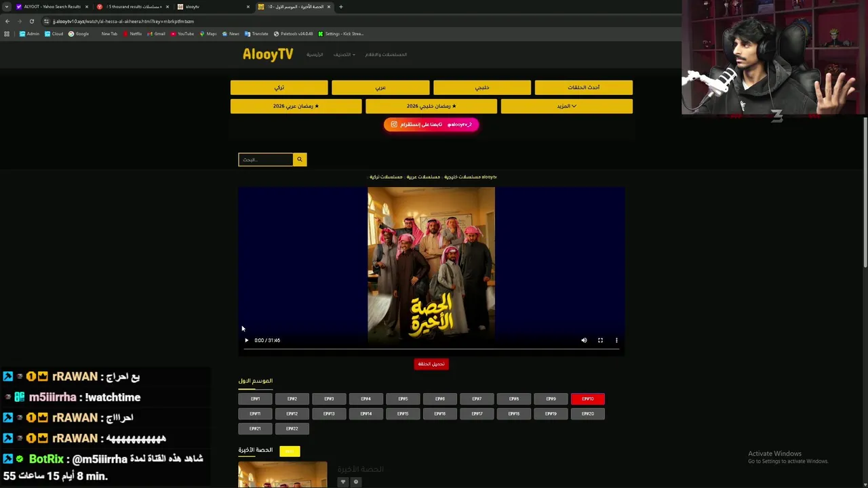The image size is (868, 488).
Task: Focus the site search input field
Action: (x=265, y=159)
